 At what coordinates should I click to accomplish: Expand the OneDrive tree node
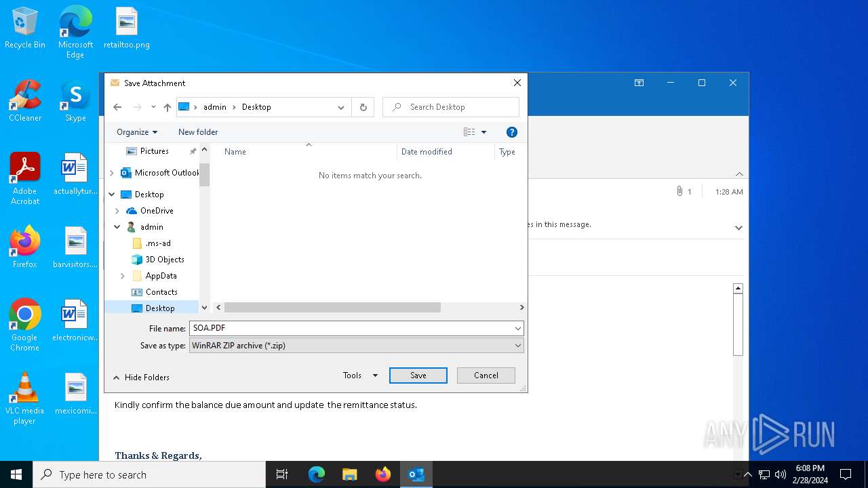coord(117,211)
